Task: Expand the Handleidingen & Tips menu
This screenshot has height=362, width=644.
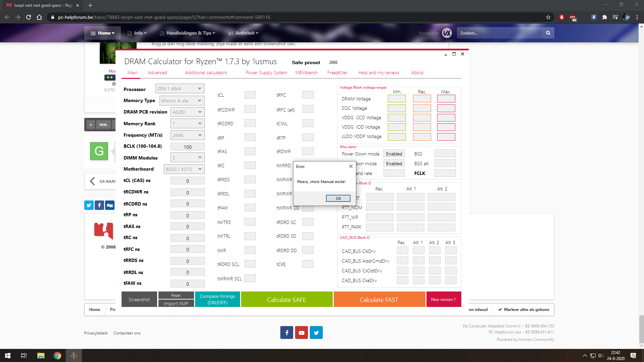Action: [x=187, y=33]
